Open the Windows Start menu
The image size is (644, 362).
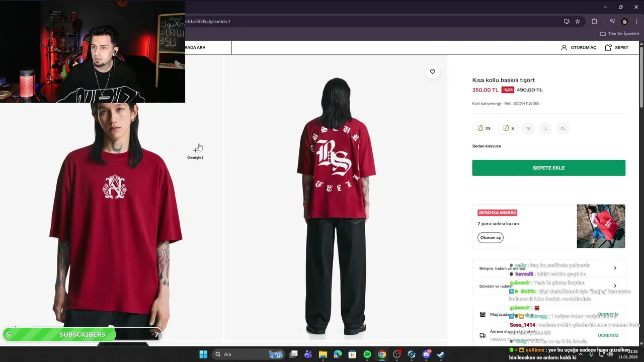coord(203,354)
